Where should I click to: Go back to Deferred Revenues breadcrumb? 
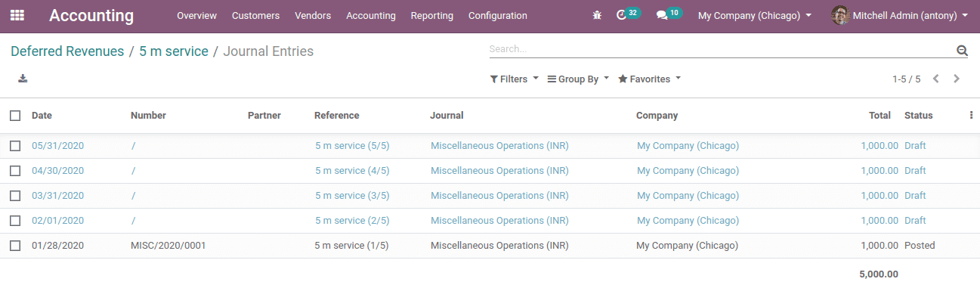coord(67,51)
